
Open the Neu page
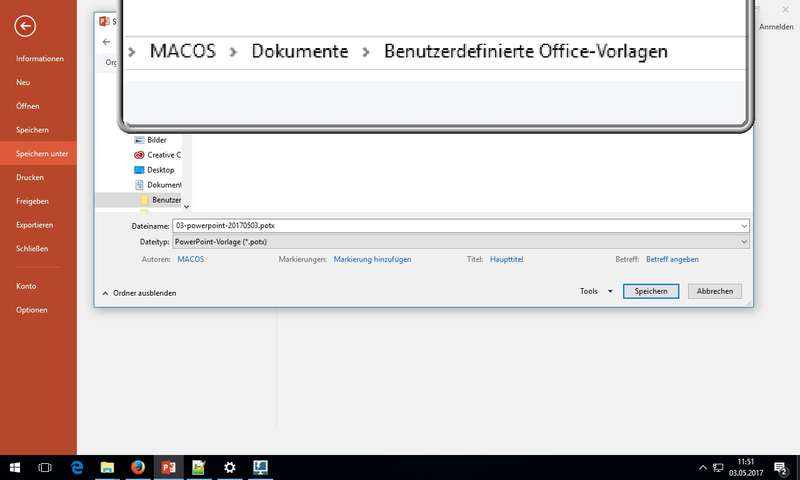point(23,82)
